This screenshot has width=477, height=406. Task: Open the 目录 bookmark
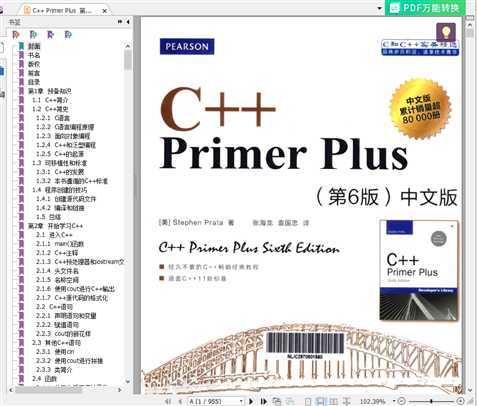pos(34,82)
